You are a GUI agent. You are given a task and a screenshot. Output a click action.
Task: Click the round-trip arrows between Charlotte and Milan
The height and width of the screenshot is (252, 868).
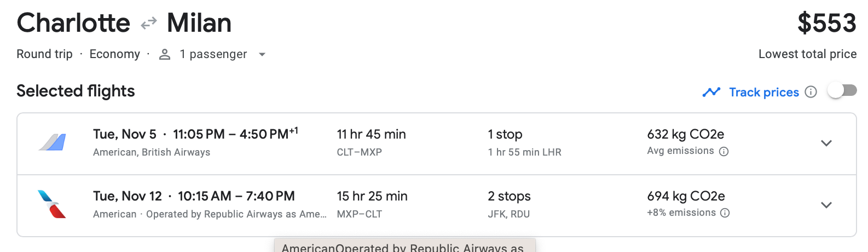tap(148, 24)
